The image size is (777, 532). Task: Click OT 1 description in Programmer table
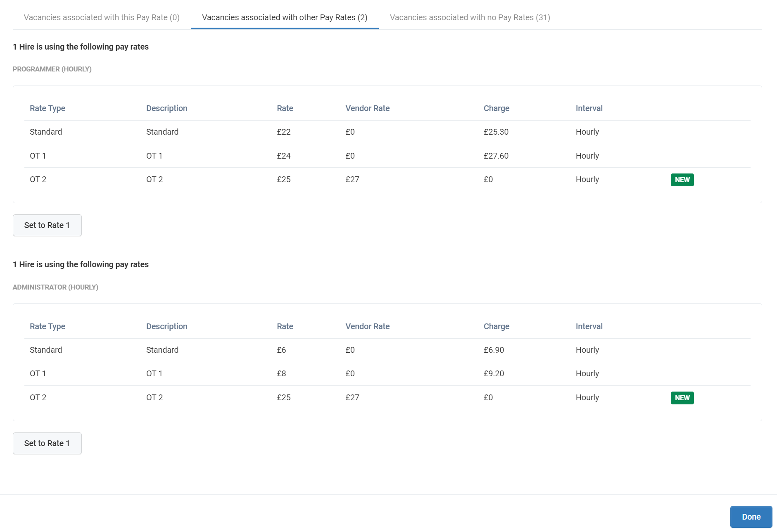(x=154, y=156)
